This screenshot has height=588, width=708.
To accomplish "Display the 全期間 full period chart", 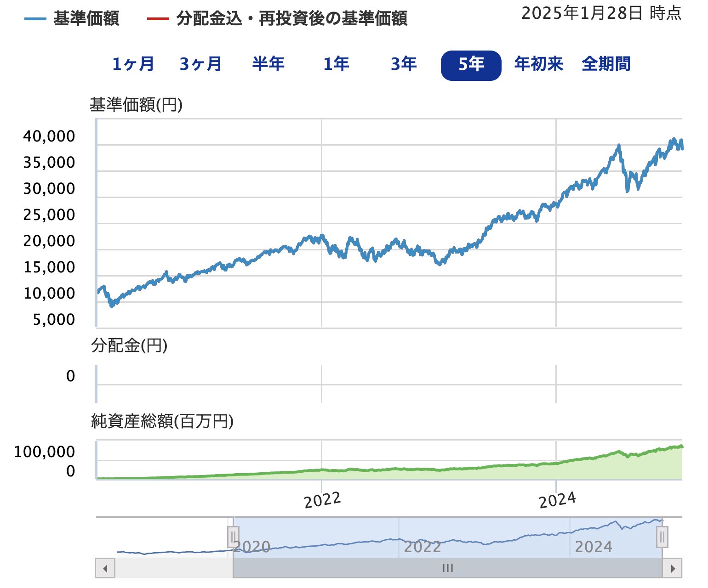I will point(606,64).
